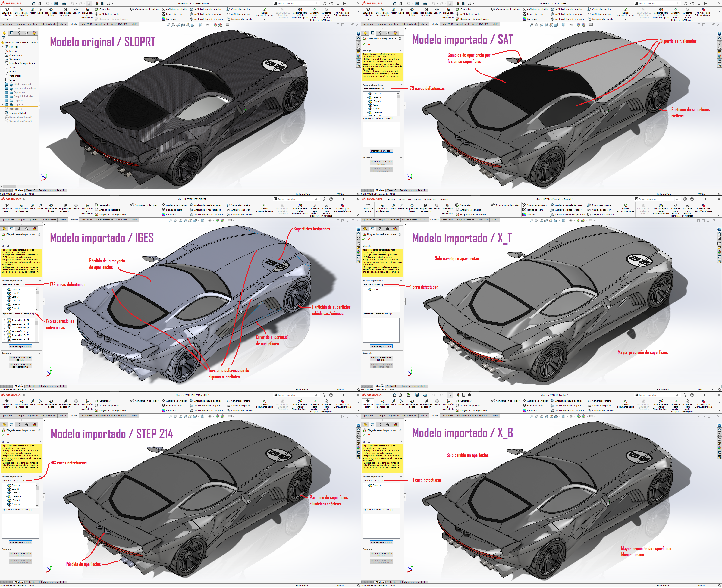The width and height of the screenshot is (722, 588).
Task: Expand the Sólidos(45) folder in the SLDPRT tree
Action: (2, 59)
